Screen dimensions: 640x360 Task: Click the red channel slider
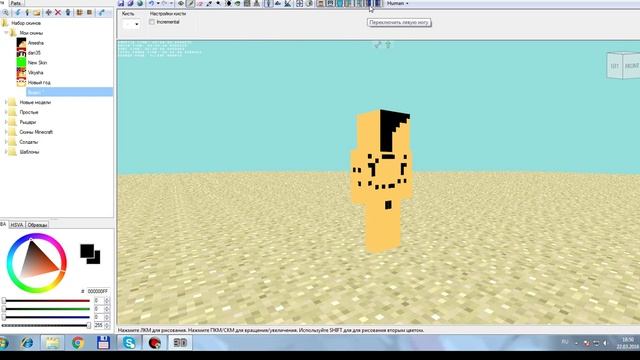pos(46,301)
